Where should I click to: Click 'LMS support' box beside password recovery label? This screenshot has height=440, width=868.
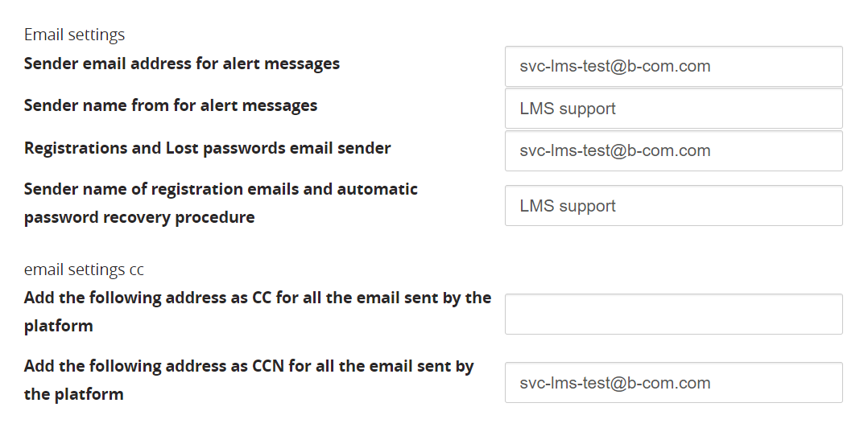click(x=673, y=206)
